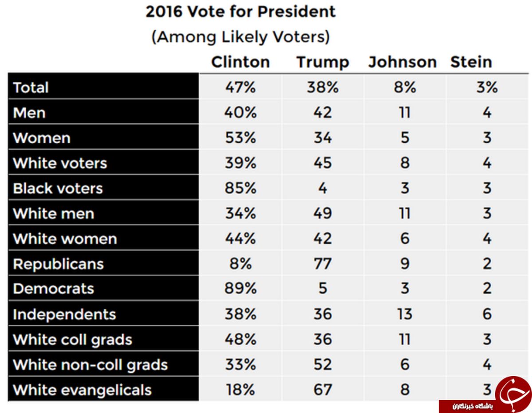The width and height of the screenshot is (532, 413).
Task: Click the Among Likely Voters subtitle
Action: pos(241,37)
